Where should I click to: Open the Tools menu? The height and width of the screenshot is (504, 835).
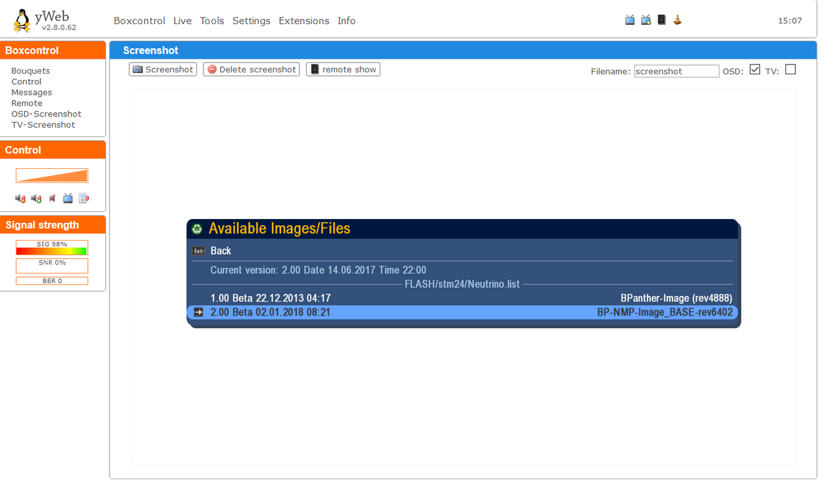[x=212, y=21]
